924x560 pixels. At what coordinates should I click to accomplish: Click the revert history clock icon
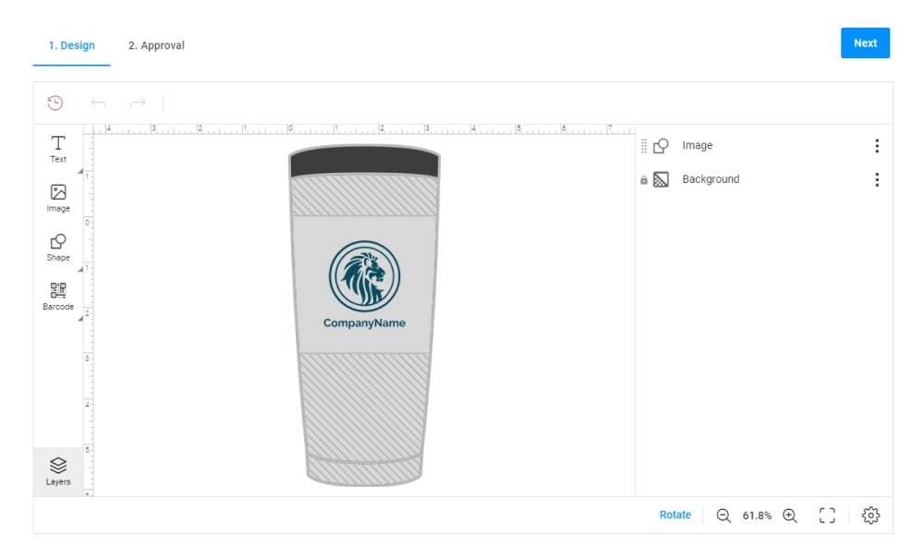tap(55, 103)
